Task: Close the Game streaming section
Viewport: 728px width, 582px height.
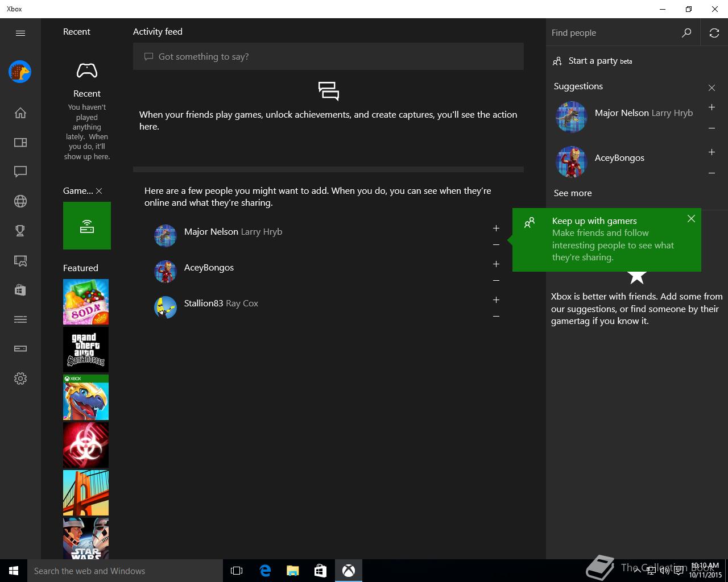Action: (99, 191)
